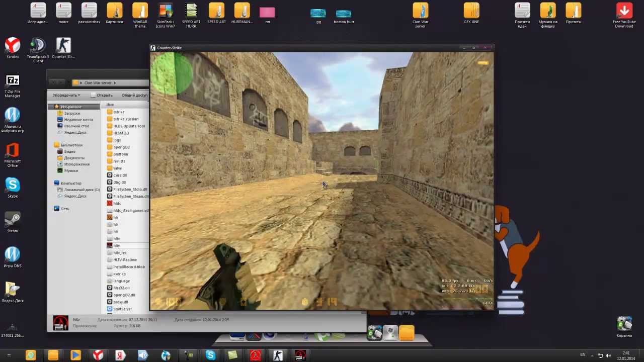The height and width of the screenshot is (362, 644).
Task: Select Компьютер in Explorer sidebar
Action: tap(71, 183)
